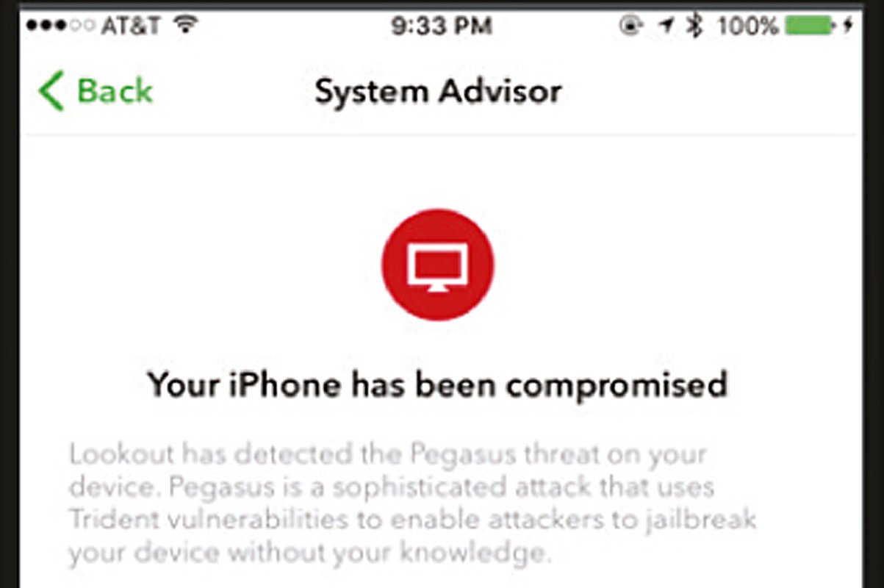Tap the 100% battery percentage text

(x=748, y=26)
